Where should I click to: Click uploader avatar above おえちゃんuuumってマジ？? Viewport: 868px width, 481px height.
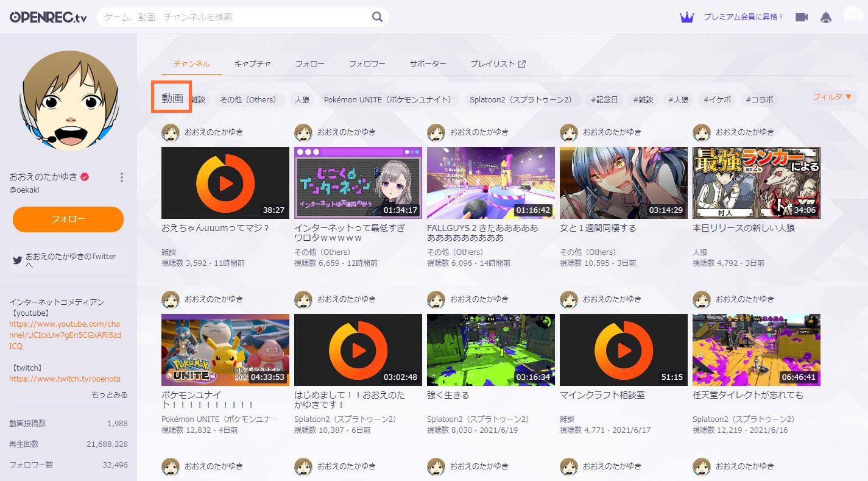point(171,132)
